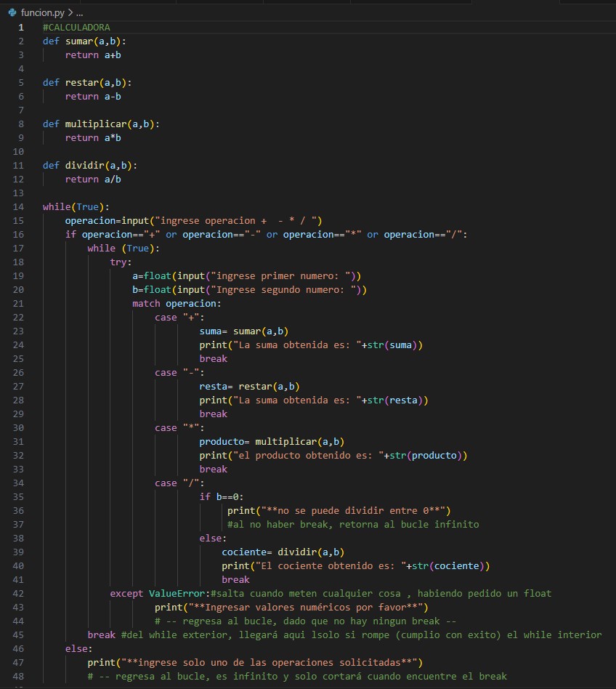
Task: Click line number 1 in the gutter
Action: point(21,27)
